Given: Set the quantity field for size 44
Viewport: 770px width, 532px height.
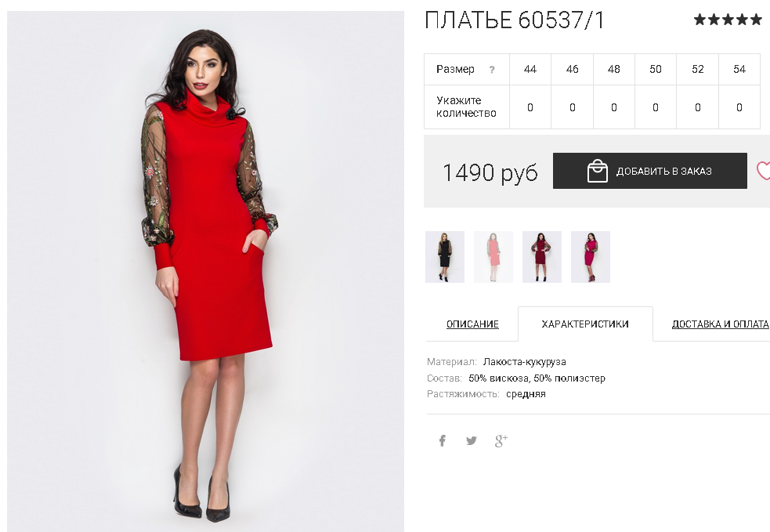Looking at the screenshot, I should click(x=530, y=107).
